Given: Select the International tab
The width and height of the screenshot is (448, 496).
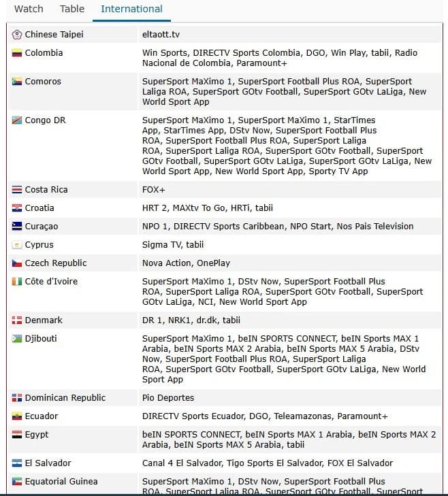Looking at the screenshot, I should 131,9.
